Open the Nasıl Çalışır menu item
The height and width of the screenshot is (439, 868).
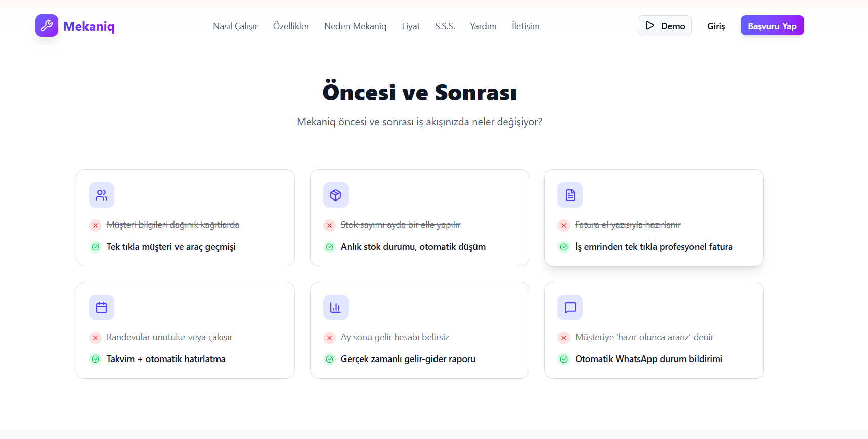235,26
